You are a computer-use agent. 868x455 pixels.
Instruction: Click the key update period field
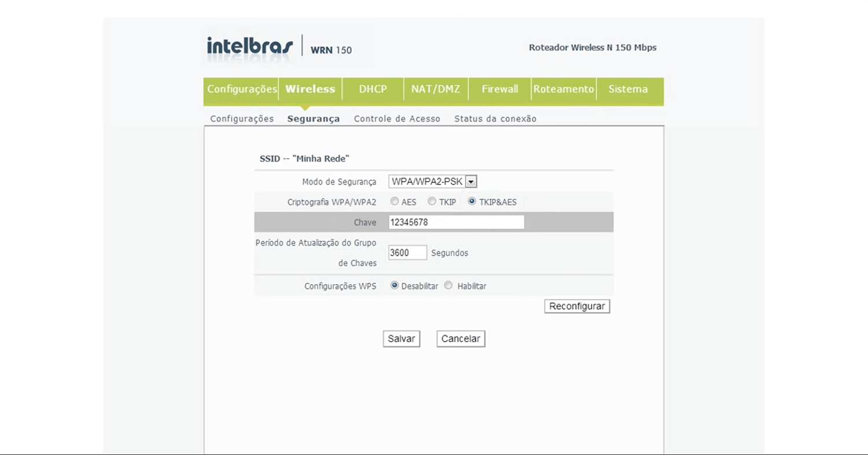(407, 253)
